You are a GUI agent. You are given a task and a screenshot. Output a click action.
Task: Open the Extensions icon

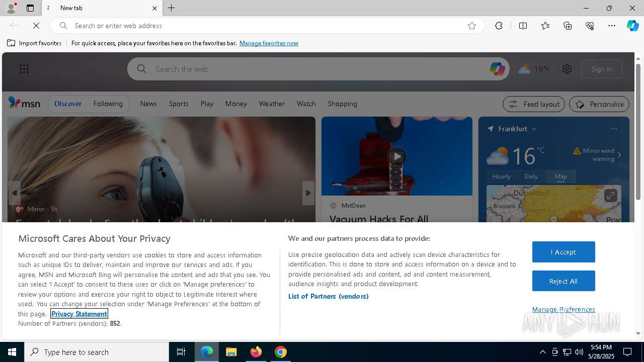pyautogui.click(x=499, y=26)
